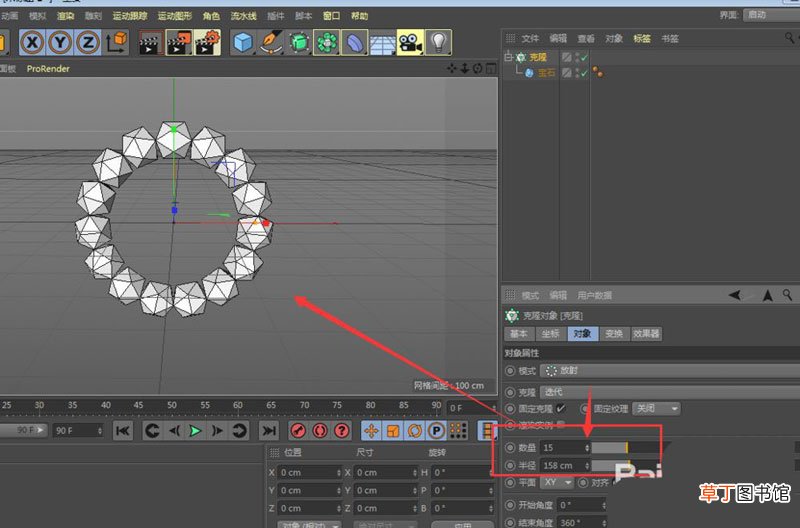Click Render to Picture Viewer icon
800x528 pixels.
[179, 43]
